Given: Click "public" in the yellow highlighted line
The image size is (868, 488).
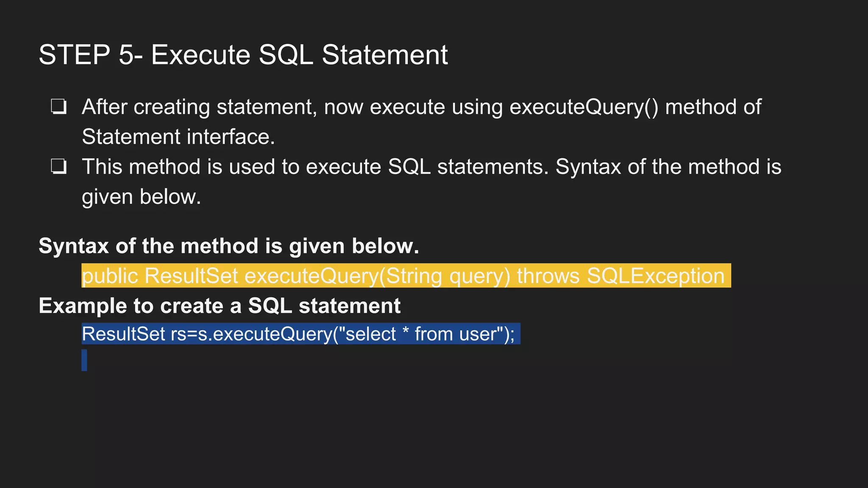Looking at the screenshot, I should click(110, 276).
